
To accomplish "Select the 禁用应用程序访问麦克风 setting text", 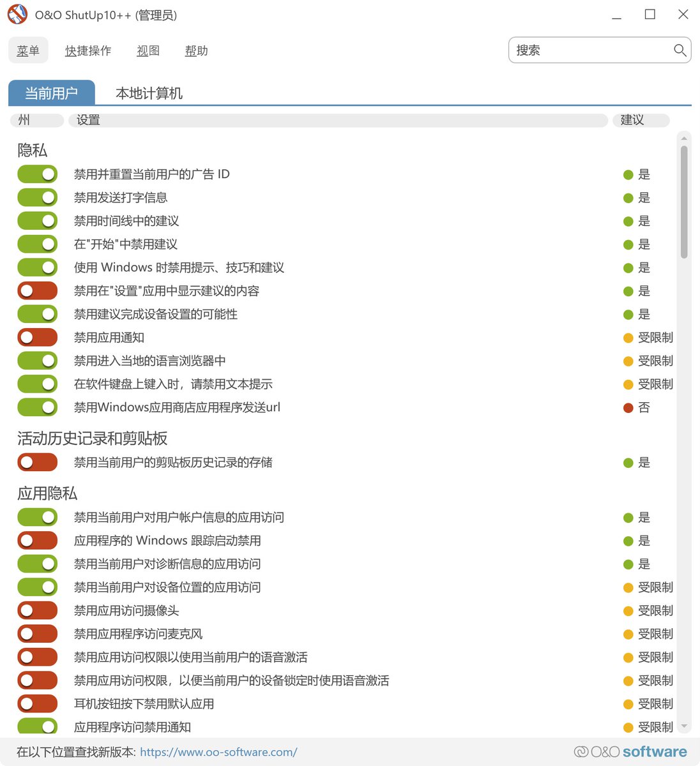I will click(x=138, y=634).
